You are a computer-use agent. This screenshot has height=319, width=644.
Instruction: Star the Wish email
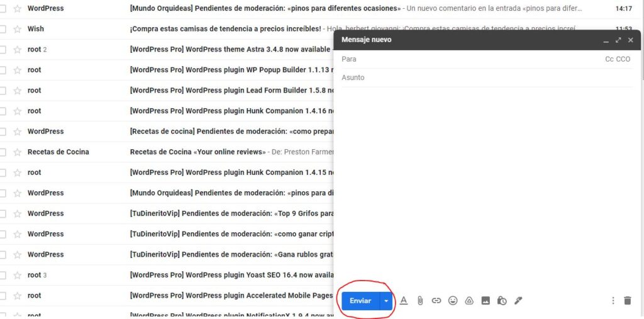coord(17,29)
